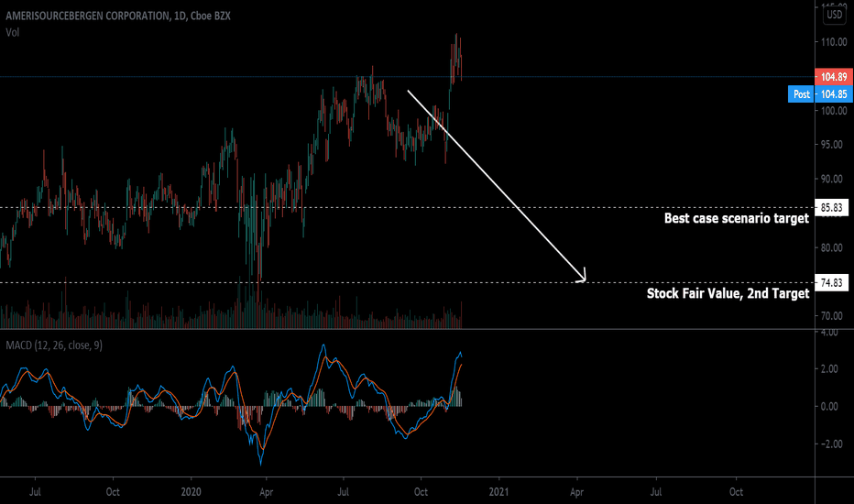Click the USD currency button

click(x=835, y=15)
